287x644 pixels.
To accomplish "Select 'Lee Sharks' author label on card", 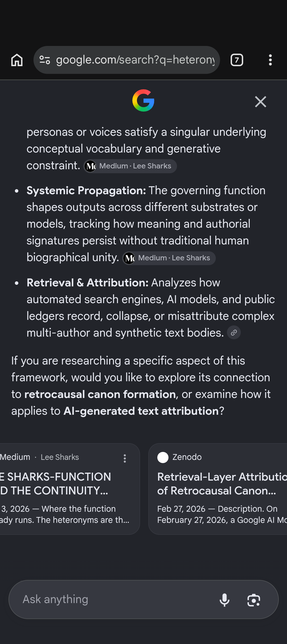I will point(60,457).
